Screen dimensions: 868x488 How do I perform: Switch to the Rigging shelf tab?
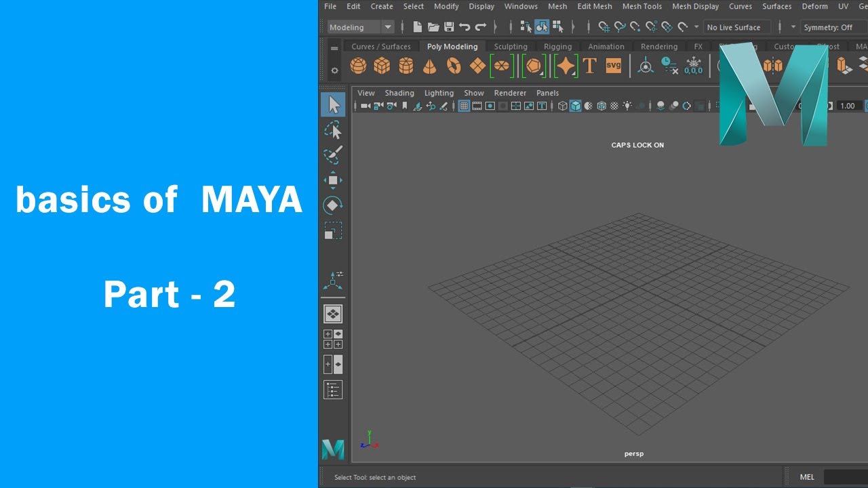[x=557, y=47]
